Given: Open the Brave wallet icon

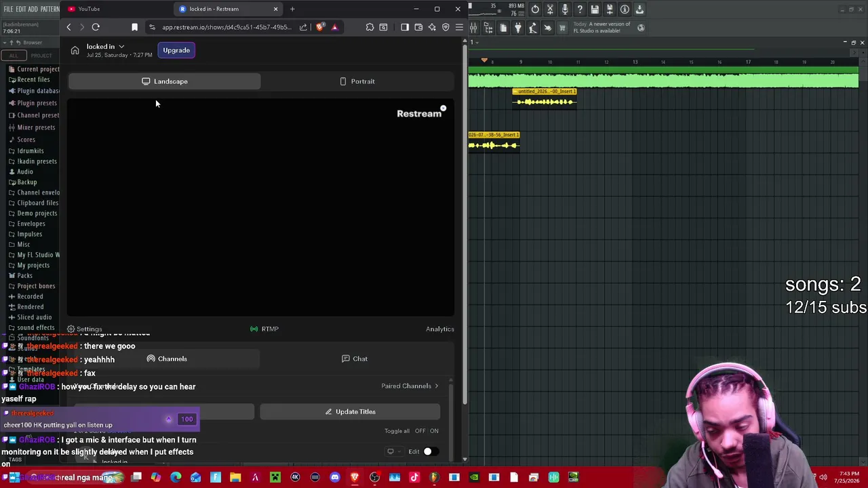Looking at the screenshot, I should pyautogui.click(x=418, y=27).
